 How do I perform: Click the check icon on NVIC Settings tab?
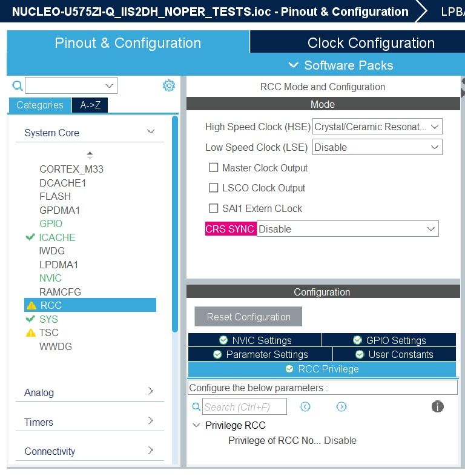click(x=223, y=340)
